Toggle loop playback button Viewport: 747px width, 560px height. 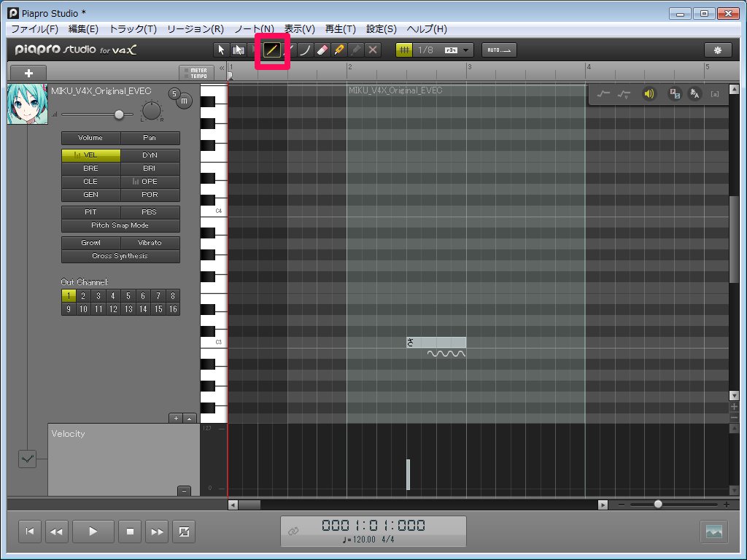[184, 532]
